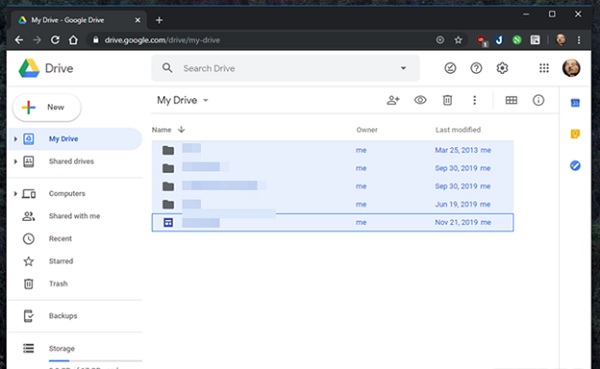Click the date Nov 21, 2019

click(456, 222)
